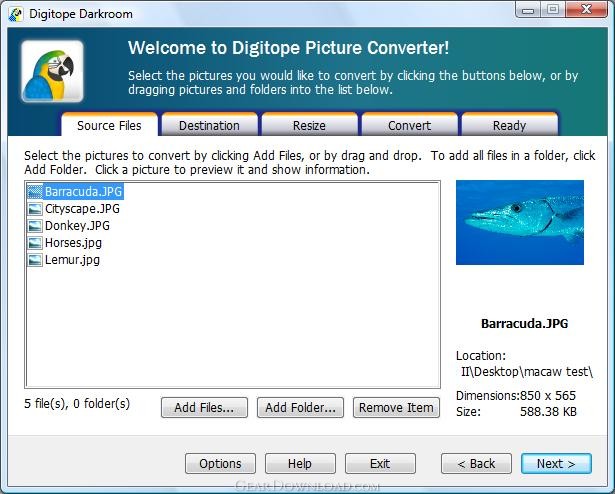Click the Add Folder... button
The height and width of the screenshot is (494, 615).
click(300, 408)
